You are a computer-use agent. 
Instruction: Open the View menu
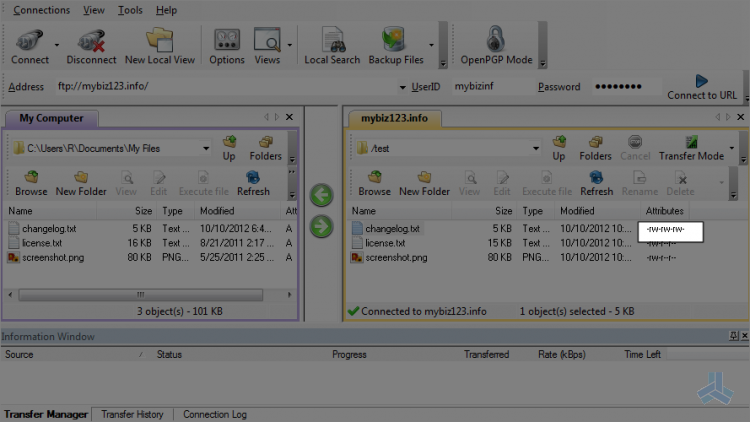pos(94,10)
